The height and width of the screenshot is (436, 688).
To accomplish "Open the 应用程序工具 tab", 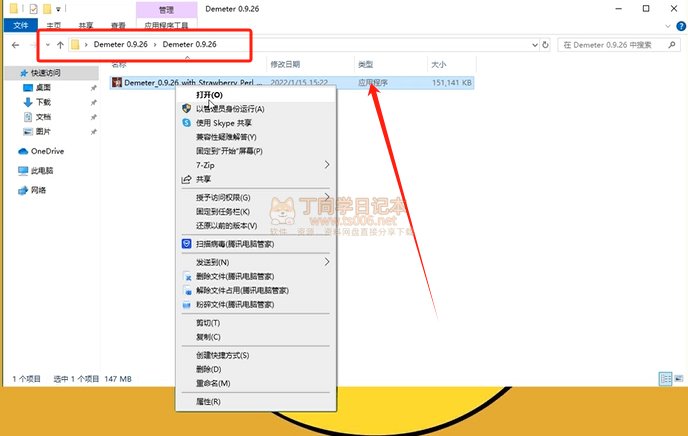I will [166, 25].
